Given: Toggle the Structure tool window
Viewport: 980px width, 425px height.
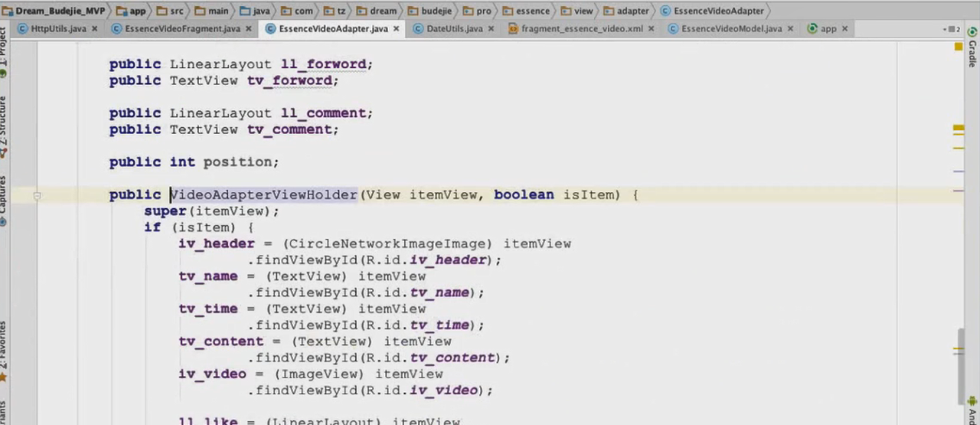Looking at the screenshot, I should (x=4, y=126).
